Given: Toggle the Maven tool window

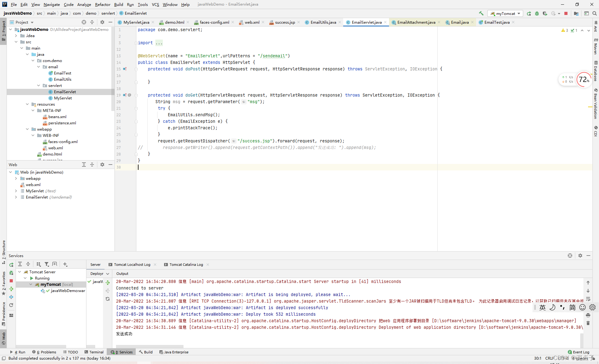Looking at the screenshot, I should tap(596, 46).
